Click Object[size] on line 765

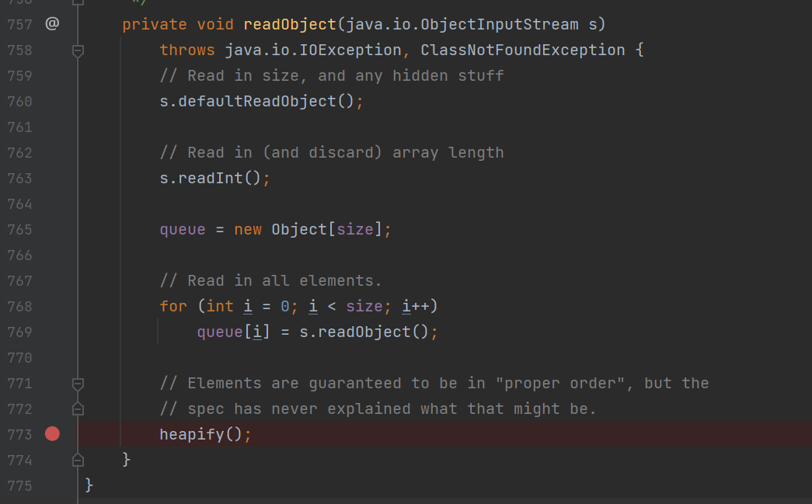click(327, 230)
